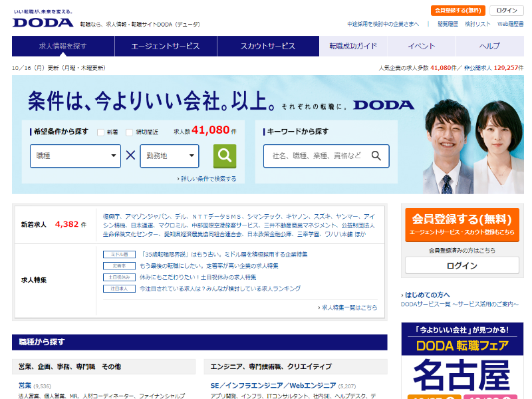Viewport: 532px width, 399px height.
Task: Click the top ログイン button
Action: pyautogui.click(x=507, y=11)
